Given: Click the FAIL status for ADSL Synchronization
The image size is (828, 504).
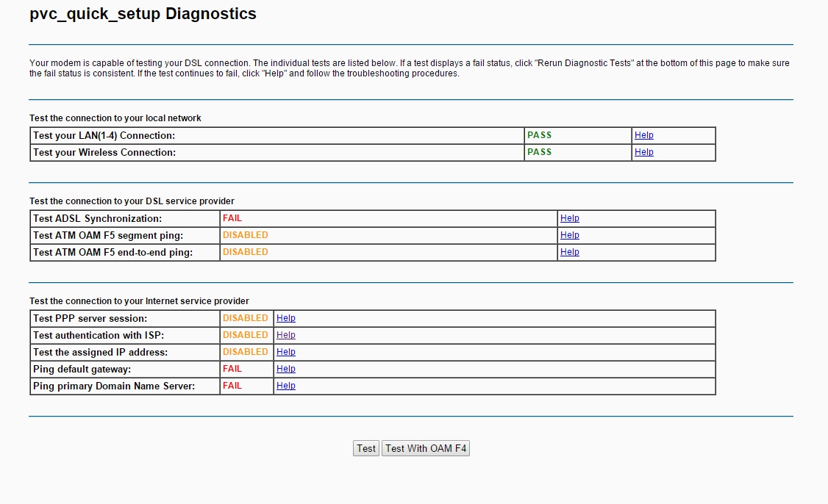Looking at the screenshot, I should point(232,218).
